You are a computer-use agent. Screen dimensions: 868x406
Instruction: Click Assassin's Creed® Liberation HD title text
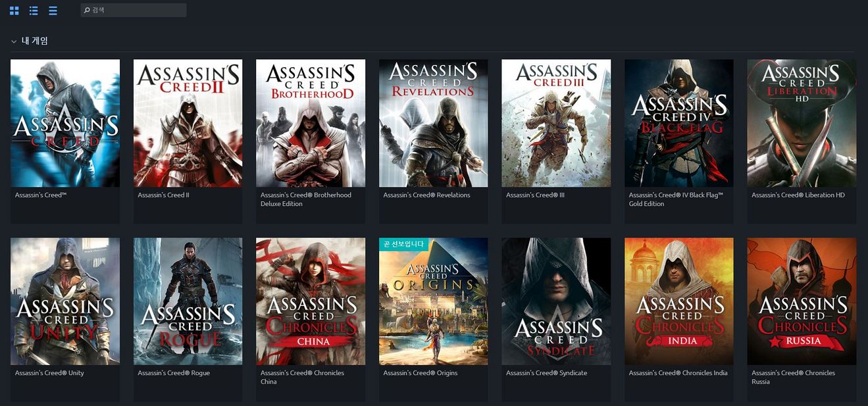(x=798, y=195)
